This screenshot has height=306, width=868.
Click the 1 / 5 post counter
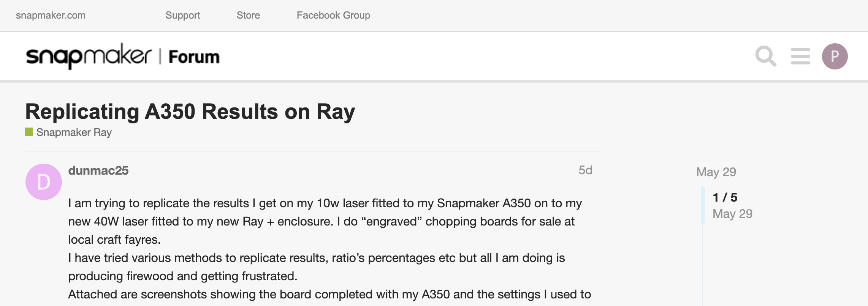(725, 197)
